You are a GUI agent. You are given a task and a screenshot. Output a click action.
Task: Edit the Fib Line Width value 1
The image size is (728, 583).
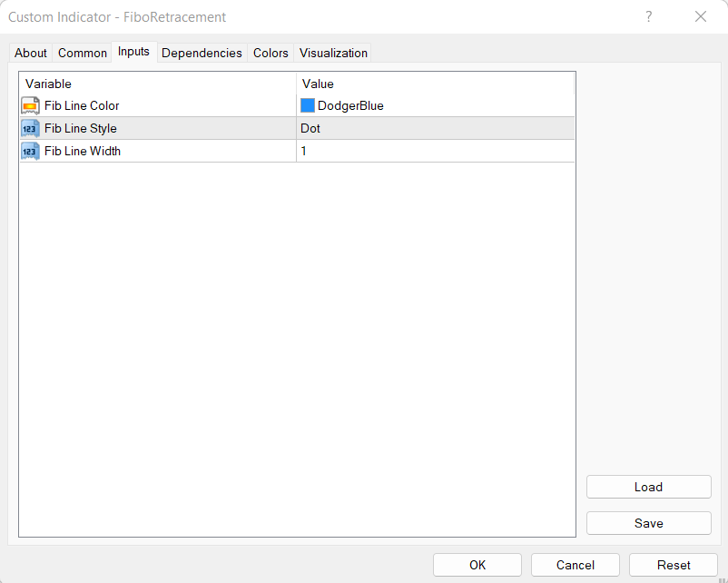(x=436, y=151)
